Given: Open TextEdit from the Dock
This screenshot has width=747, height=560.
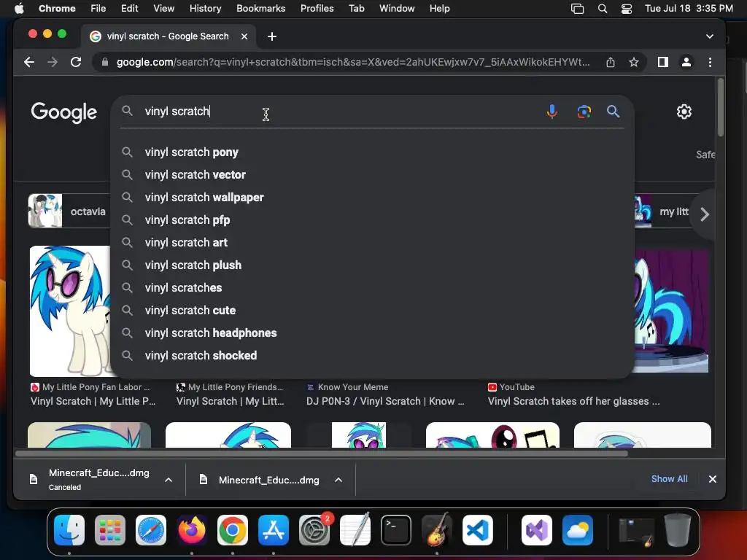Looking at the screenshot, I should 355,529.
